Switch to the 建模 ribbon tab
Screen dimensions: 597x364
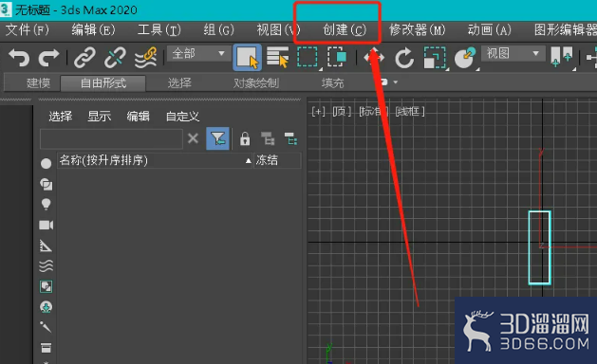38,82
